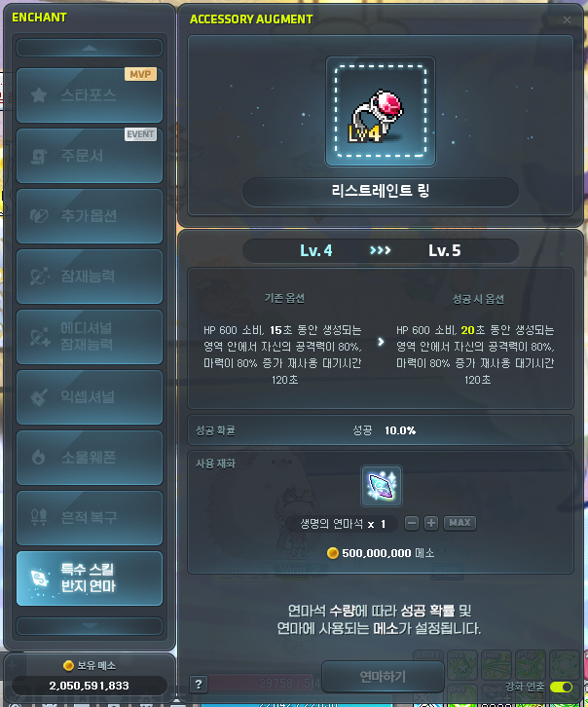Click the Restraint Ring item slot icon

click(381, 111)
